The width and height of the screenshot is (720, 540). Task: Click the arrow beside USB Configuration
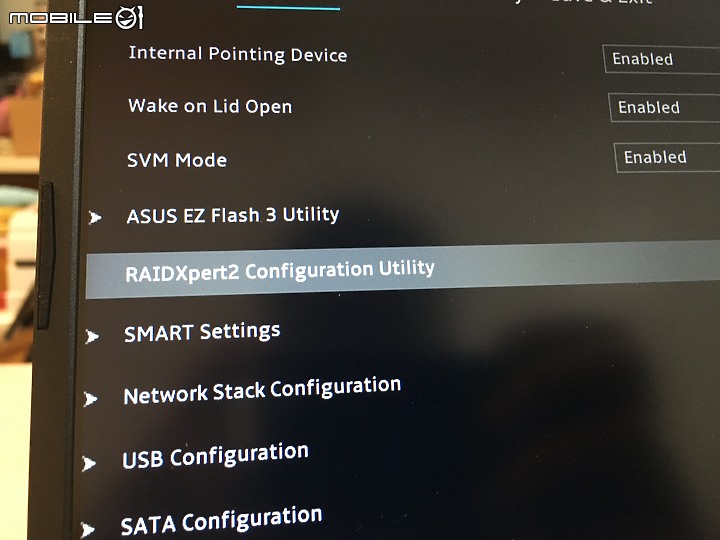click(89, 463)
